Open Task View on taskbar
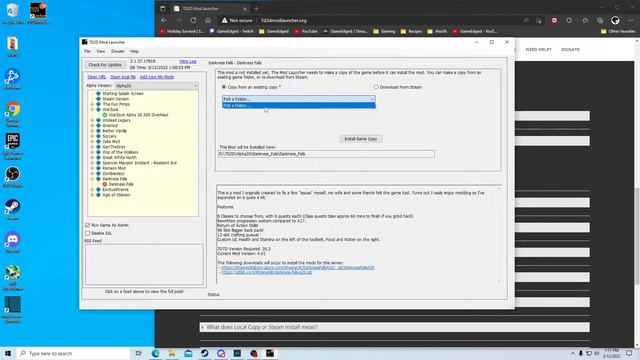This screenshot has height=360, width=640. tap(138, 353)
